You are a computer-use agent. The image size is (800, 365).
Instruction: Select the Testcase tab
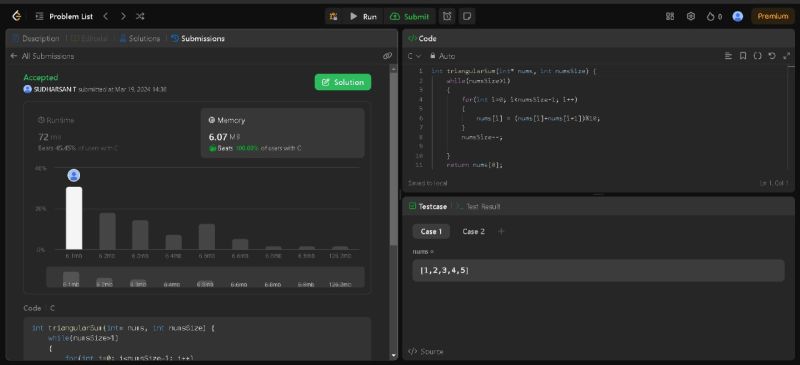click(x=428, y=207)
